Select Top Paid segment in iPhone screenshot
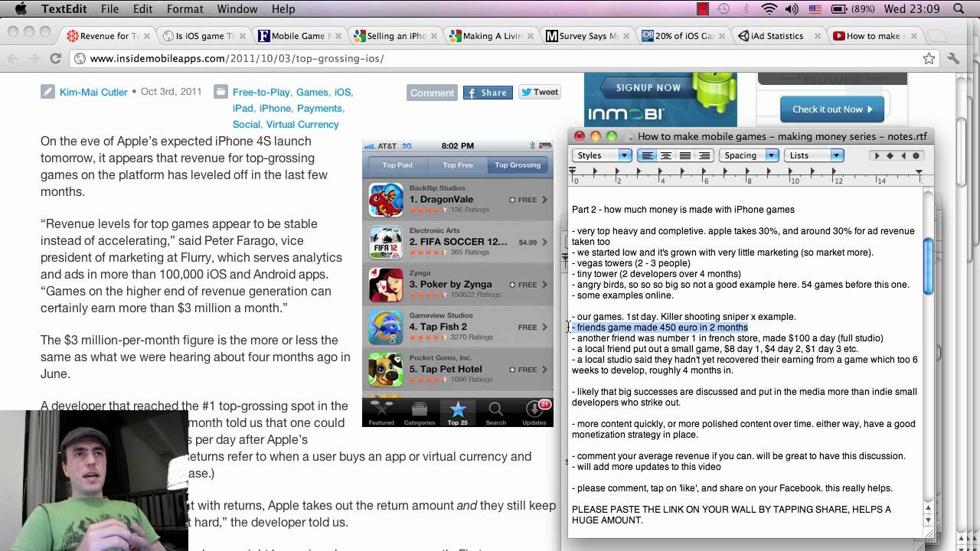This screenshot has height=551, width=980. point(397,165)
